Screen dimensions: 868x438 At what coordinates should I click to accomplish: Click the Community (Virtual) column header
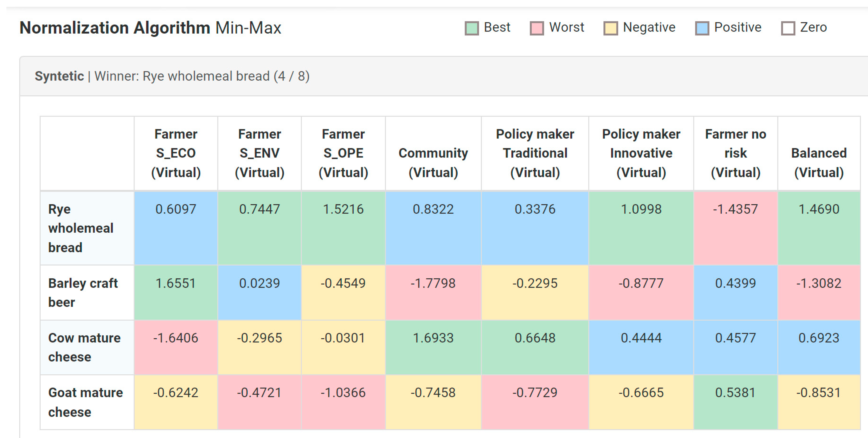click(433, 162)
